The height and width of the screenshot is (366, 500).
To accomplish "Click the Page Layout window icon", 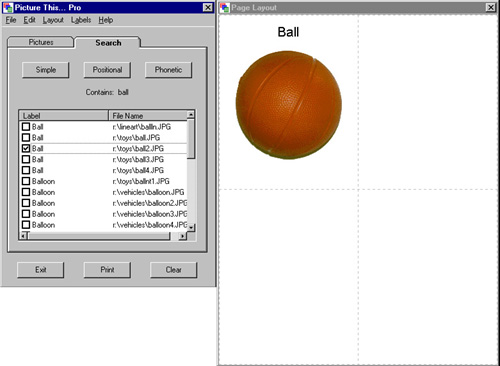I will click(225, 8).
